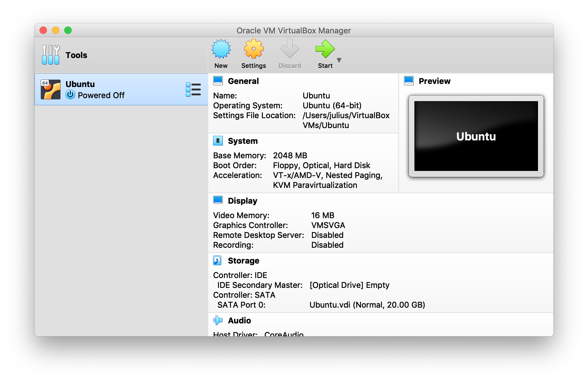The image size is (588, 382).
Task: Click the Tools wrench icon
Action: [51, 55]
